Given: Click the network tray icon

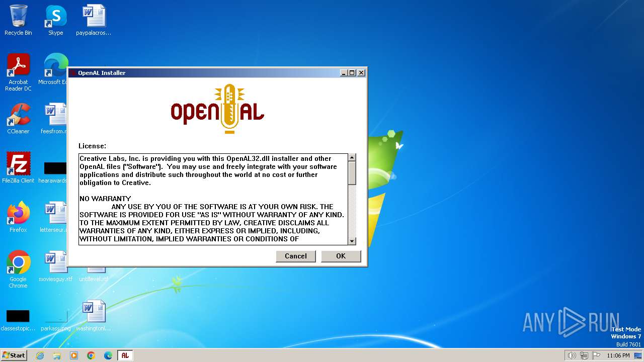Looking at the screenshot, I should [584, 355].
